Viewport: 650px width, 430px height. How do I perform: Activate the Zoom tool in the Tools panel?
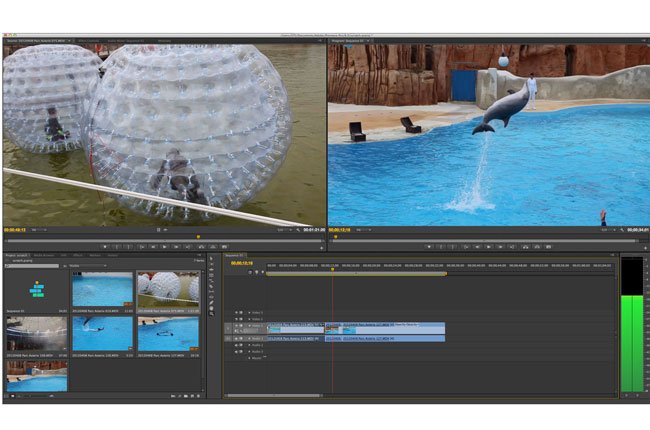pos(211,315)
